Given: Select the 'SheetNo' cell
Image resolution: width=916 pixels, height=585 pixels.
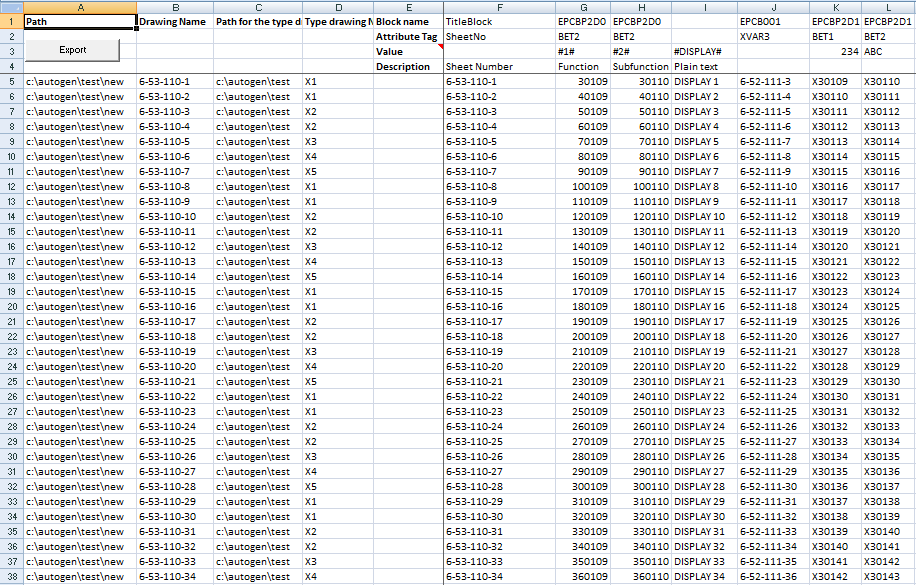Looking at the screenshot, I should point(499,37).
